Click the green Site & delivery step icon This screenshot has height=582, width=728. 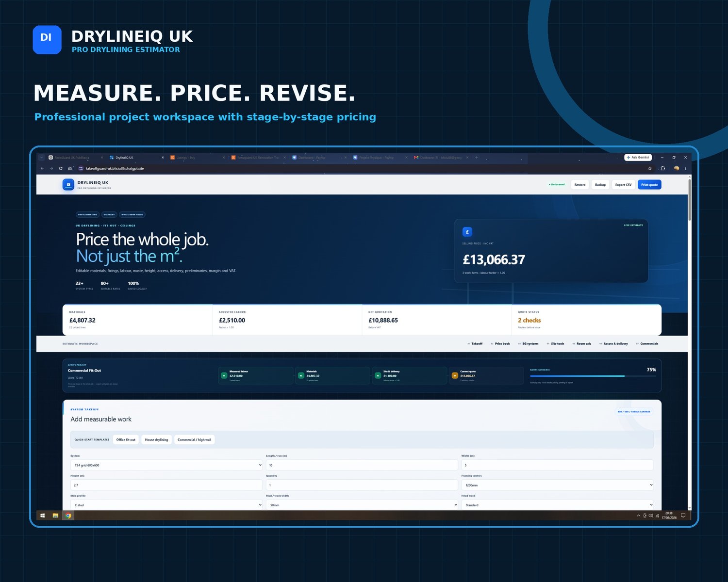(378, 375)
